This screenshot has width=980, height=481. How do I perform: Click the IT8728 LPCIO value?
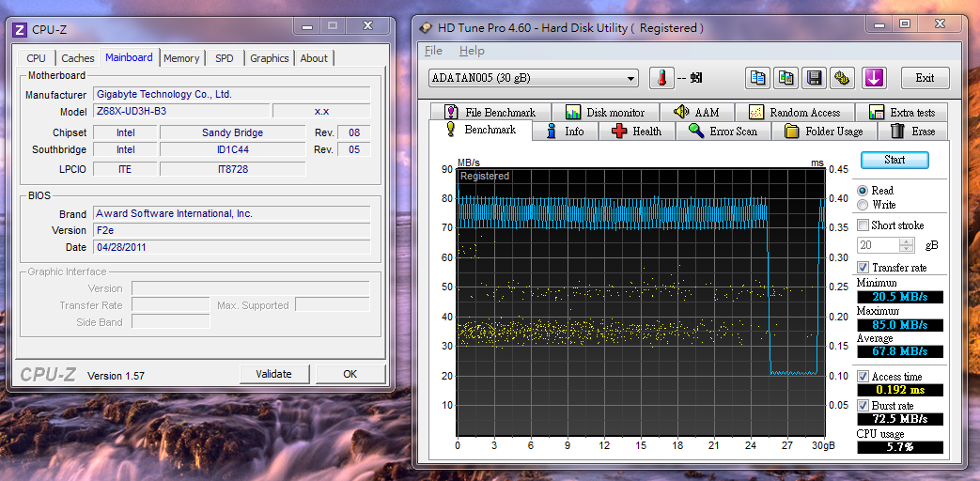tap(232, 169)
